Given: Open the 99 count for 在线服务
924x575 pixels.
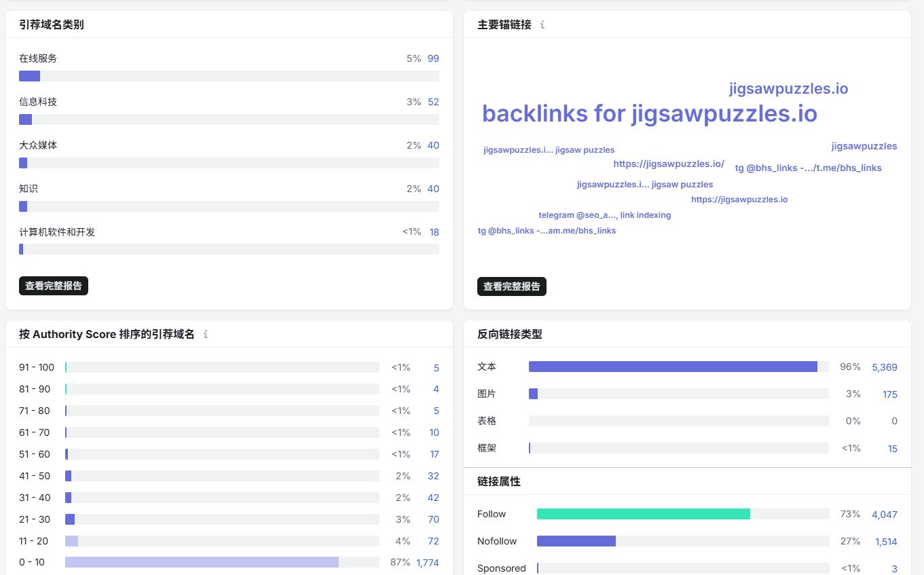Looking at the screenshot, I should pyautogui.click(x=433, y=58).
